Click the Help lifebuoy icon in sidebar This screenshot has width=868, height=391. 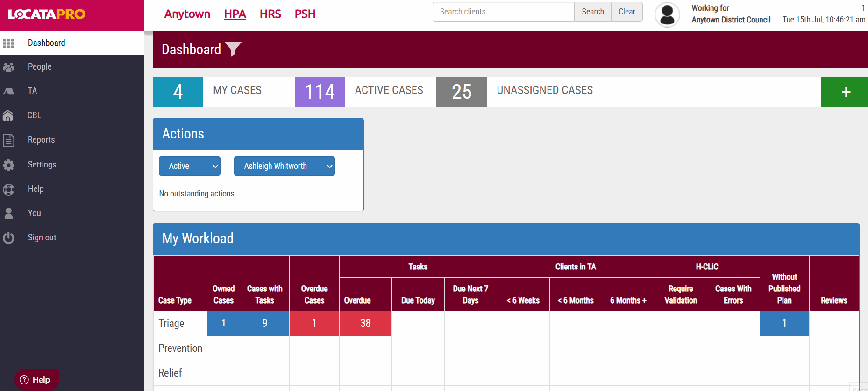coord(8,189)
